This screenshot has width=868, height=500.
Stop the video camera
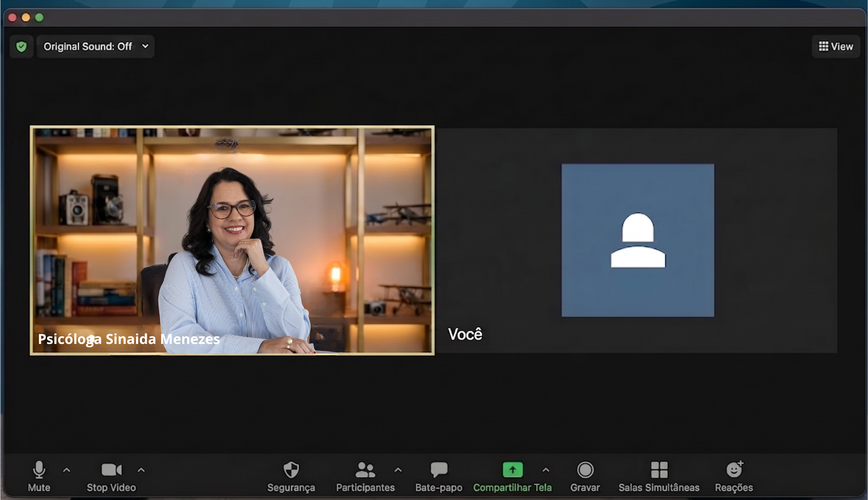[111, 476]
